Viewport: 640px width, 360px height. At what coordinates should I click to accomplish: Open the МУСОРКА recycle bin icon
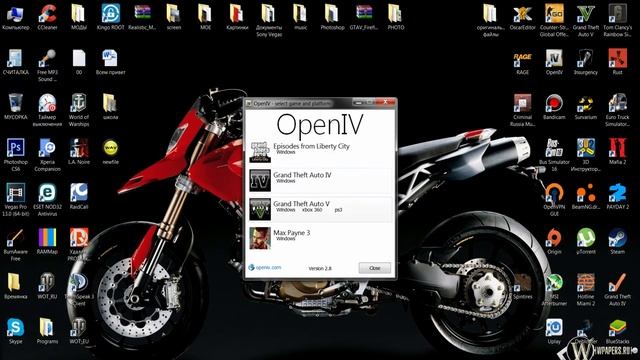16,107
